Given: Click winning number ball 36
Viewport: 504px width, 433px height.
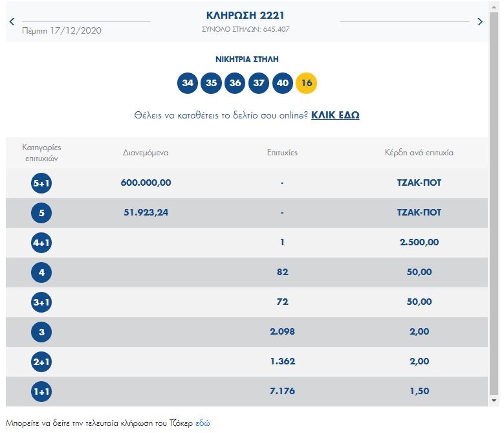Looking at the screenshot, I should [x=235, y=83].
